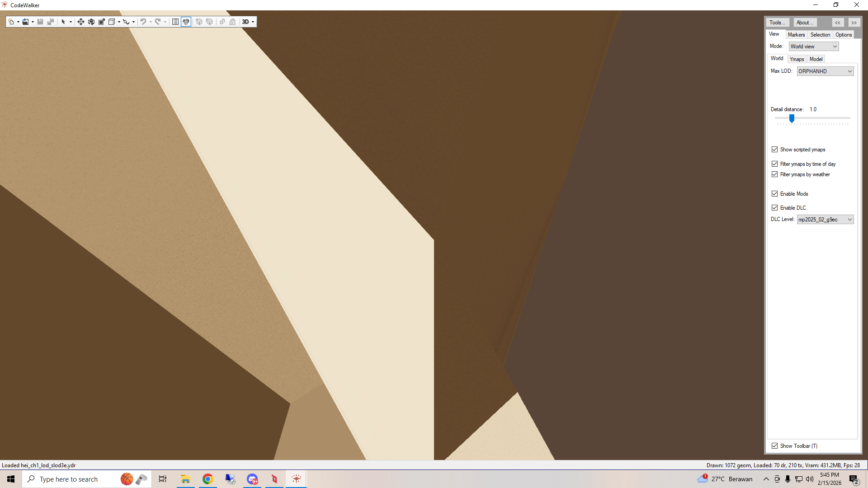Click the Tools... button
The image size is (868, 488).
(x=778, y=23)
